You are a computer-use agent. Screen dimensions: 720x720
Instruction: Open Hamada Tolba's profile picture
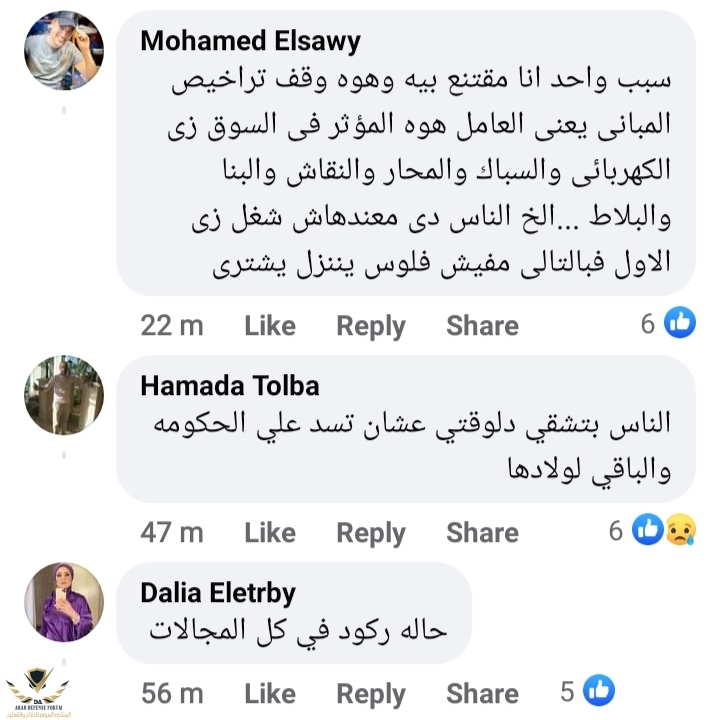(64, 395)
